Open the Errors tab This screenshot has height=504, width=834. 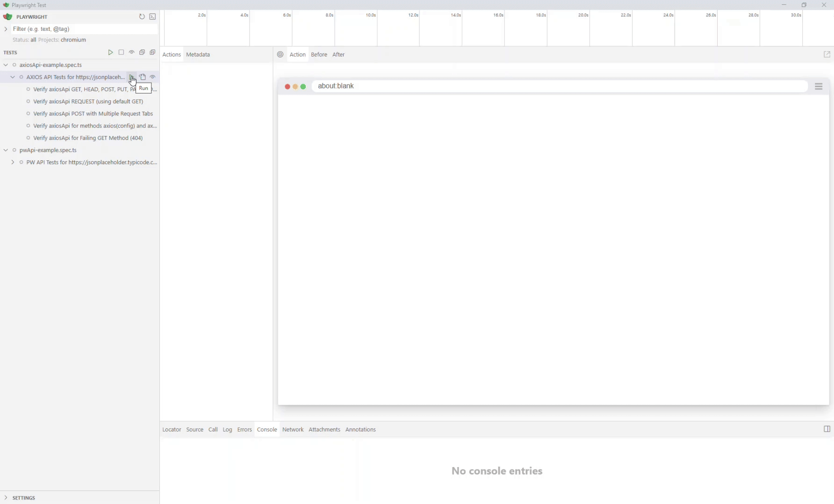point(244,430)
